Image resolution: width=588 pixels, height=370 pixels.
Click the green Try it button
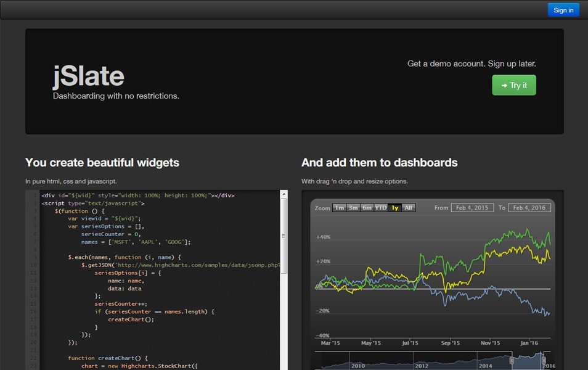[514, 85]
